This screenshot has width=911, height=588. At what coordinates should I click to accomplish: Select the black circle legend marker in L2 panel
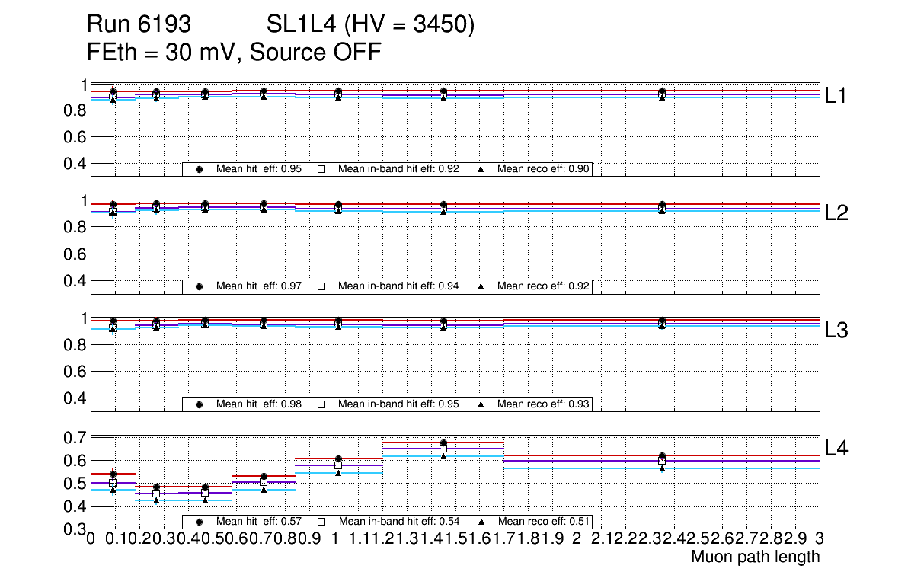click(200, 287)
